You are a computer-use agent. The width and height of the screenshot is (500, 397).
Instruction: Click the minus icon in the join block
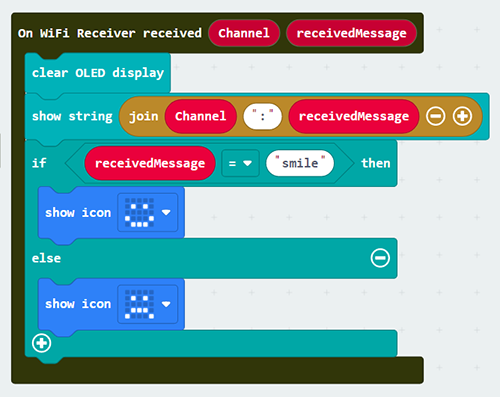(435, 116)
